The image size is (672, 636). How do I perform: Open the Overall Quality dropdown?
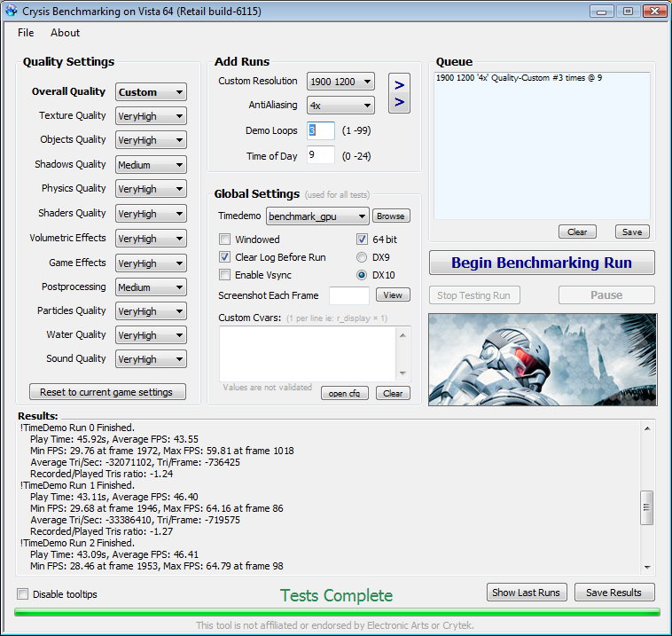(x=151, y=92)
